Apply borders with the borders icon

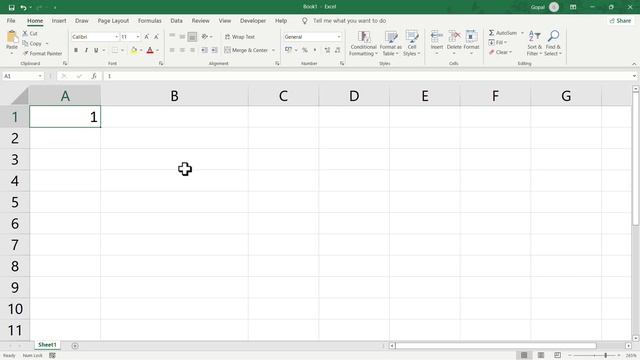115,50
